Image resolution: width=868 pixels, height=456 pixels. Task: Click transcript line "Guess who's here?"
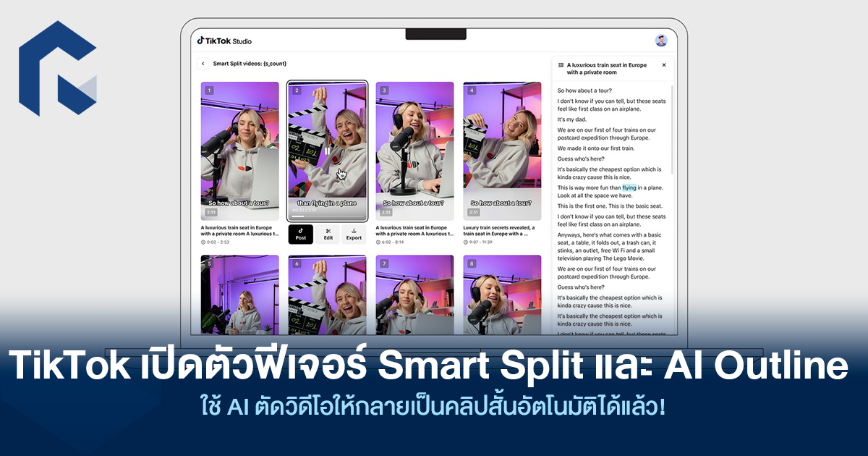coord(581,159)
